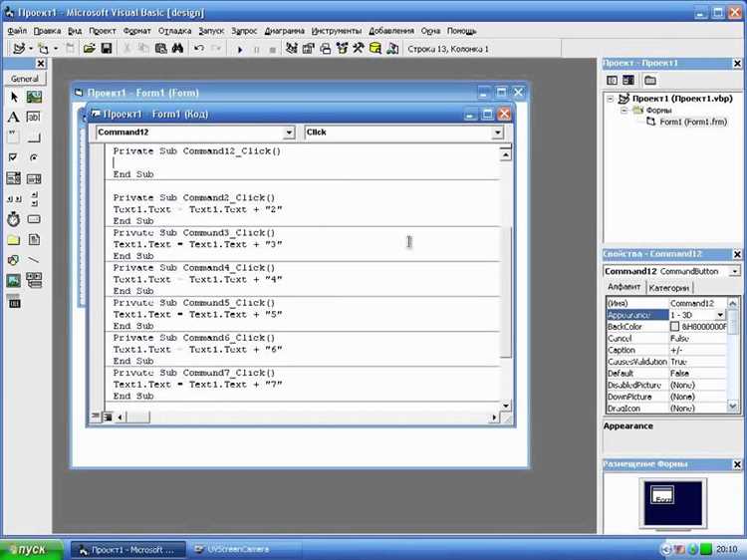Click the Form thumbnail in Form Layout panel
747x560 pixels.
pos(662,494)
